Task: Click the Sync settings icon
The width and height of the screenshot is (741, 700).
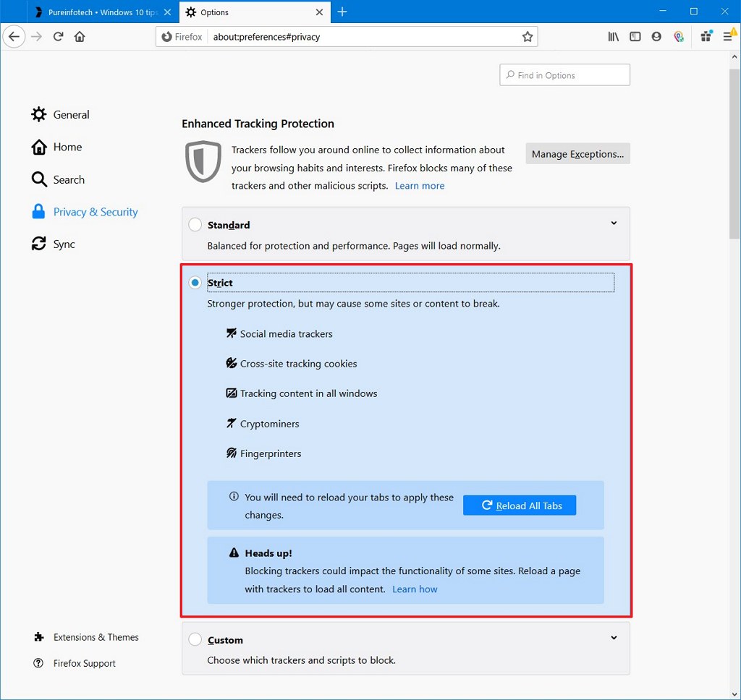Action: pos(39,244)
